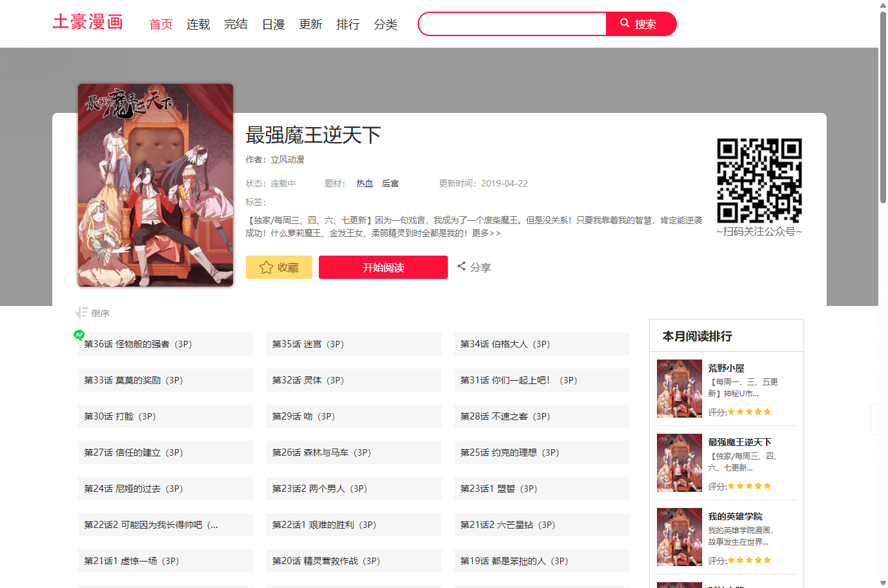Screen dimensions: 888x588
Task: Toggle chapter order with 倒序 icon
Action: (92, 313)
